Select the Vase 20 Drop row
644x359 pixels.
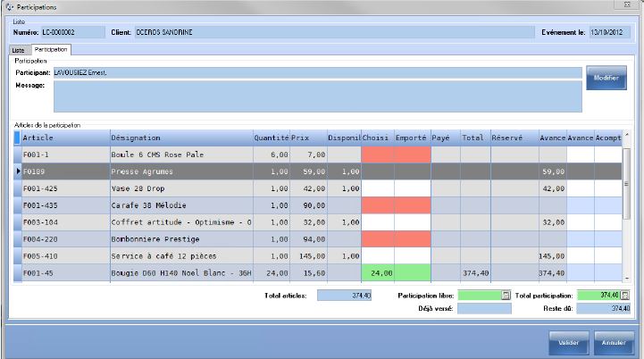(179, 188)
